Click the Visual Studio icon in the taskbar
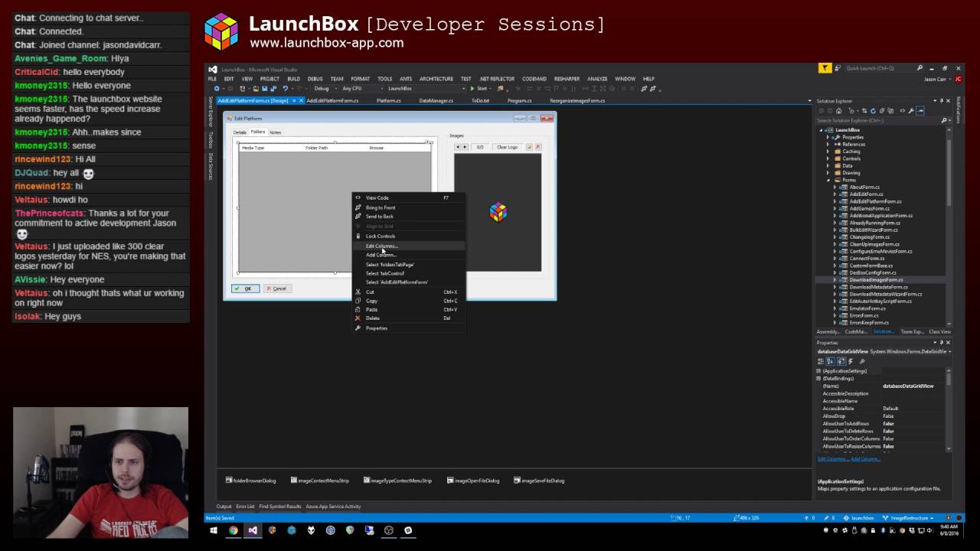 (253, 530)
